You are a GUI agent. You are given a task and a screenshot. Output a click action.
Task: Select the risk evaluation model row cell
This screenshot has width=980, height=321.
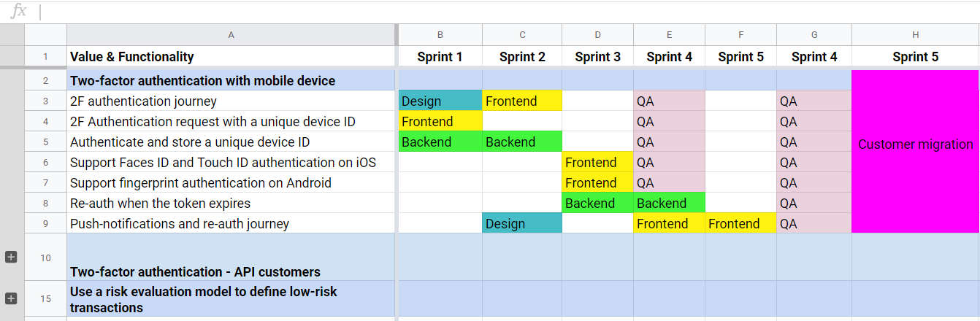pyautogui.click(x=231, y=299)
